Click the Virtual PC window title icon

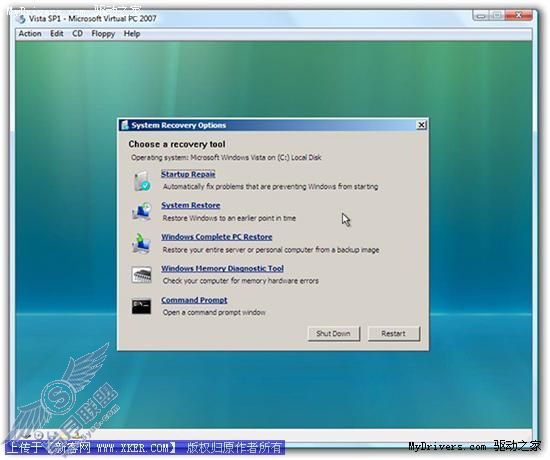click(22, 18)
